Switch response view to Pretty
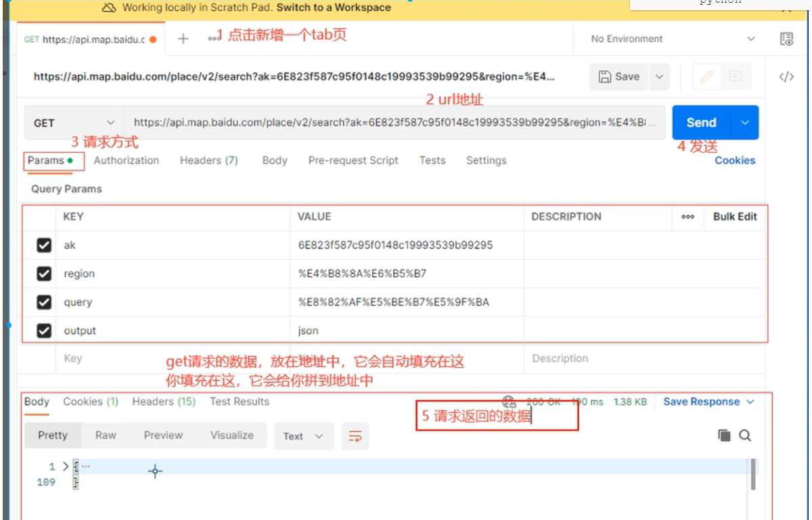 coord(53,435)
